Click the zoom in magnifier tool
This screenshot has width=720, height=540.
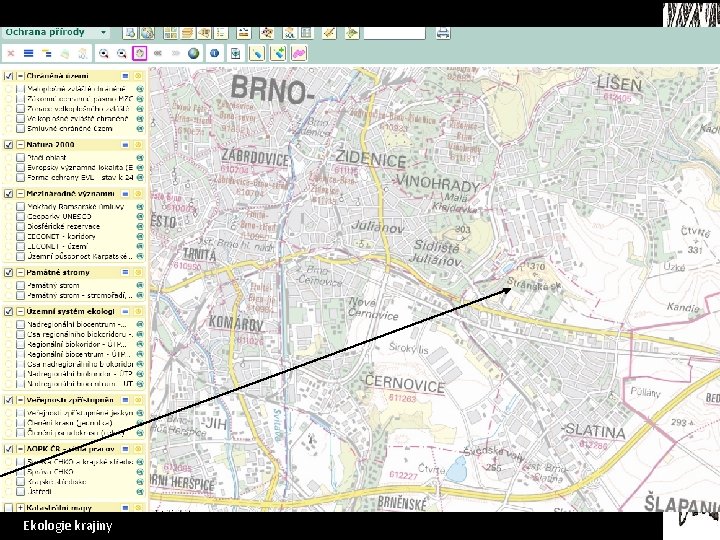[x=103, y=53]
